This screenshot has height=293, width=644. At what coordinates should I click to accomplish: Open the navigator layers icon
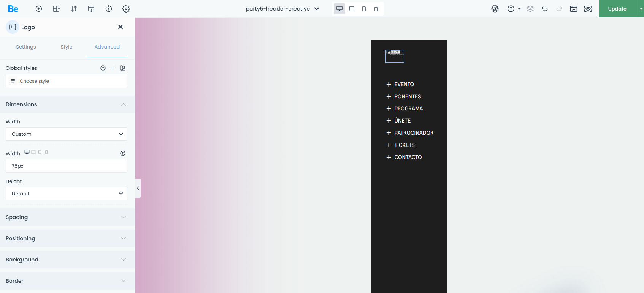[530, 9]
